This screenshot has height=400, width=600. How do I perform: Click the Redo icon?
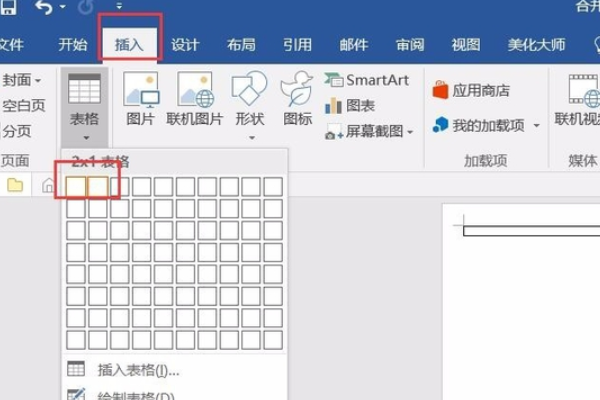86,7
